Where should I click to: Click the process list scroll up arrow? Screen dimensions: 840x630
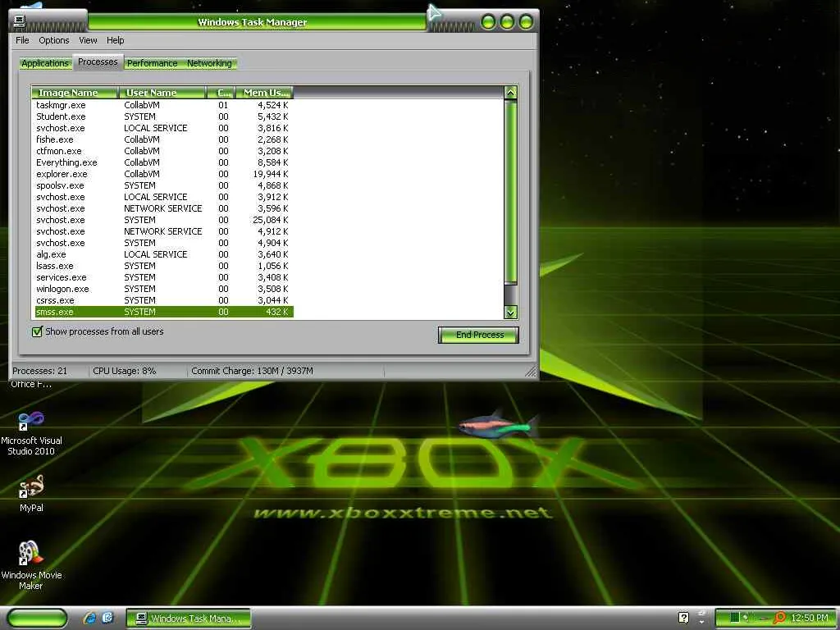click(x=510, y=92)
